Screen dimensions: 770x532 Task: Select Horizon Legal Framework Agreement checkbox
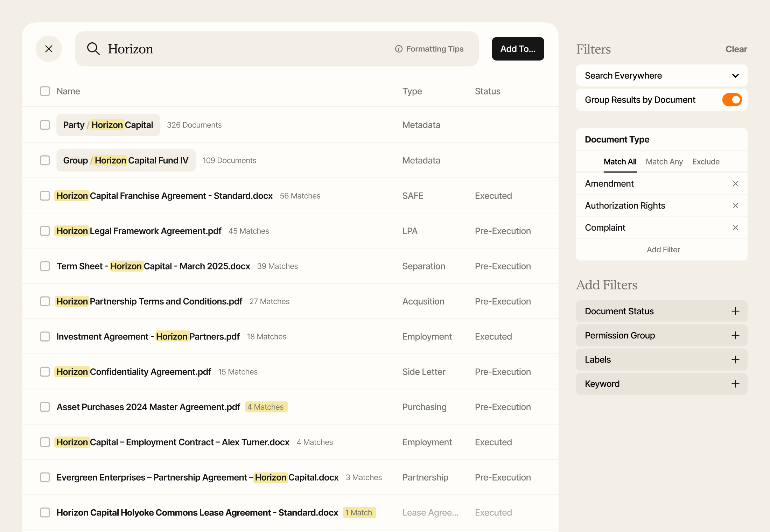45,231
